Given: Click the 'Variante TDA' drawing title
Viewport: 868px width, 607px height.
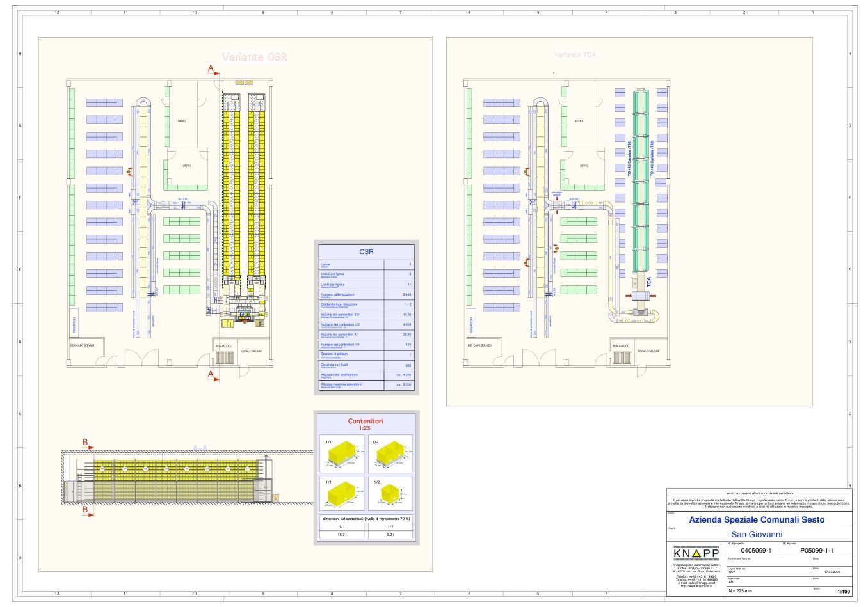Looking at the screenshot, I should 575,54.
